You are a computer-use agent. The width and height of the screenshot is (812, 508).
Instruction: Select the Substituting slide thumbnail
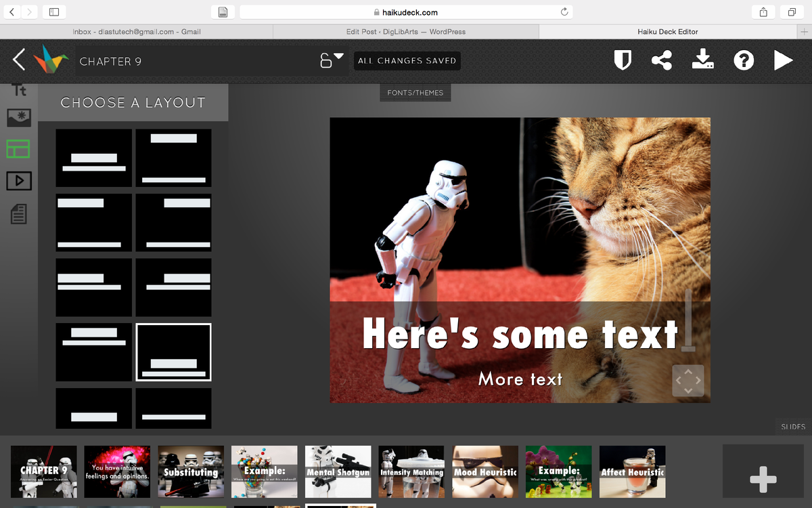click(x=191, y=471)
